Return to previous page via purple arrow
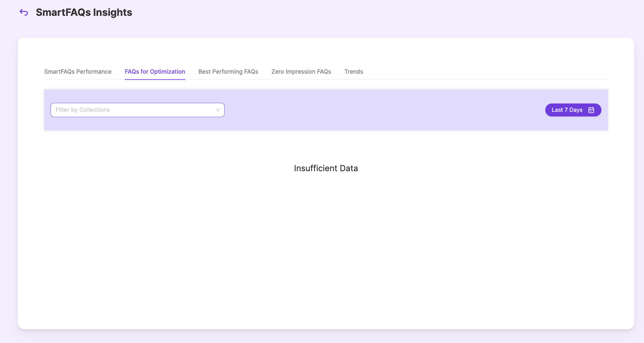The width and height of the screenshot is (644, 343). (24, 12)
